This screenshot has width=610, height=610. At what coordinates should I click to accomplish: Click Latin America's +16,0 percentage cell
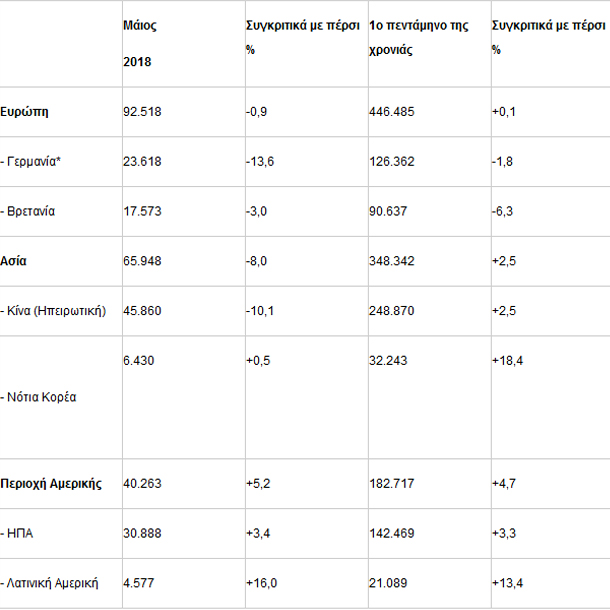(261, 583)
